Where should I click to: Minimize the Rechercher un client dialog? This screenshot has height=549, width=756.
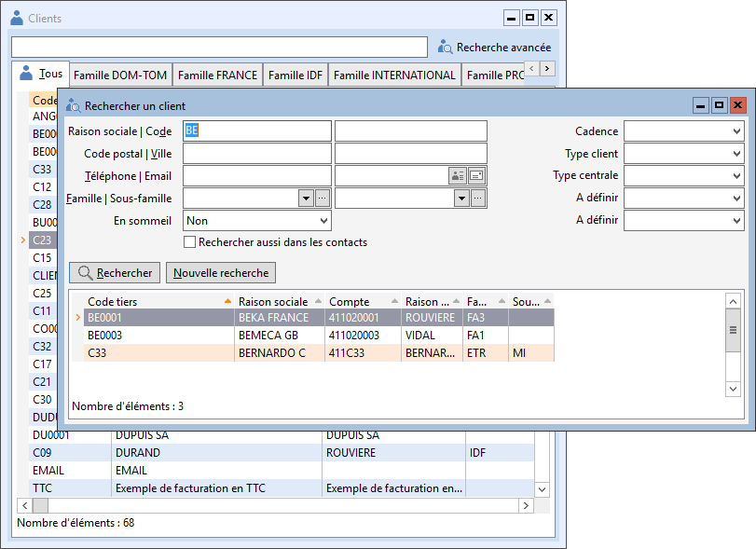coord(701,105)
